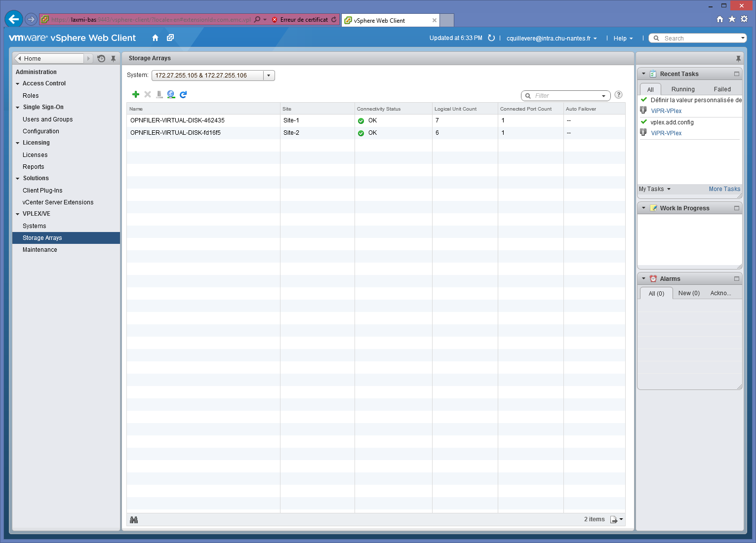Select the New (0) alarms tab
Image resolution: width=756 pixels, height=543 pixels.
689,293
